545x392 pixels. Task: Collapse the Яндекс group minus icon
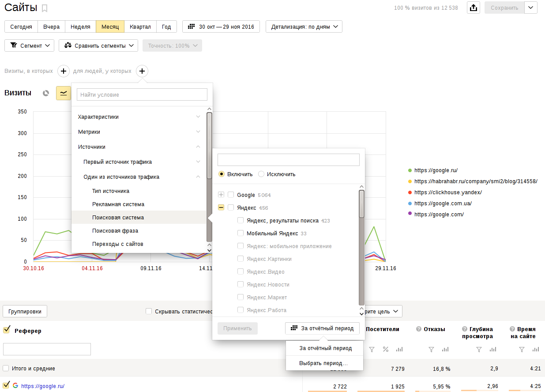pos(221,207)
